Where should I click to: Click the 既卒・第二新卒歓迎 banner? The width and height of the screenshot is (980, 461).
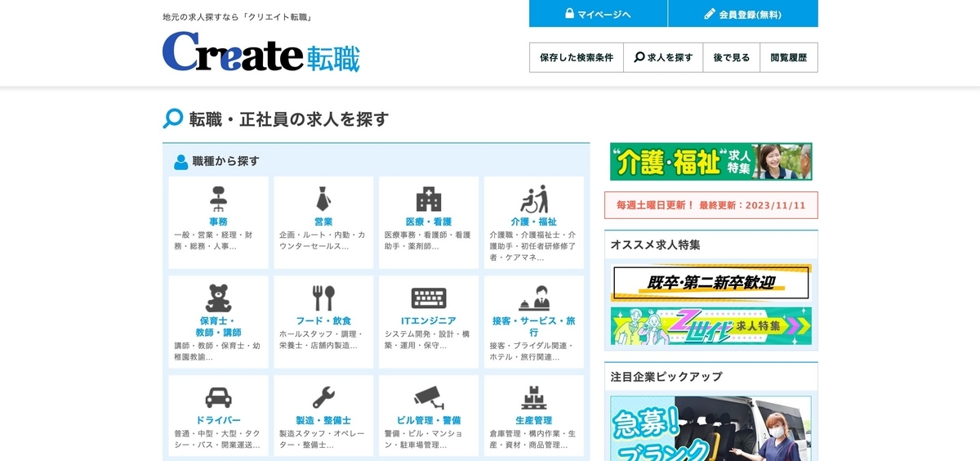(711, 283)
